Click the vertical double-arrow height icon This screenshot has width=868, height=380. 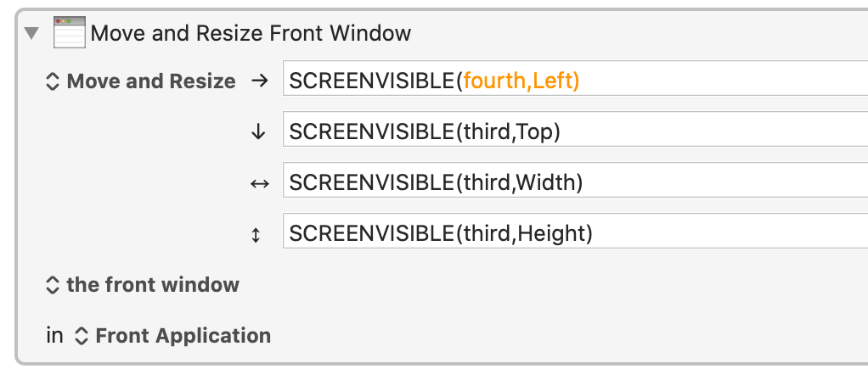click(256, 235)
